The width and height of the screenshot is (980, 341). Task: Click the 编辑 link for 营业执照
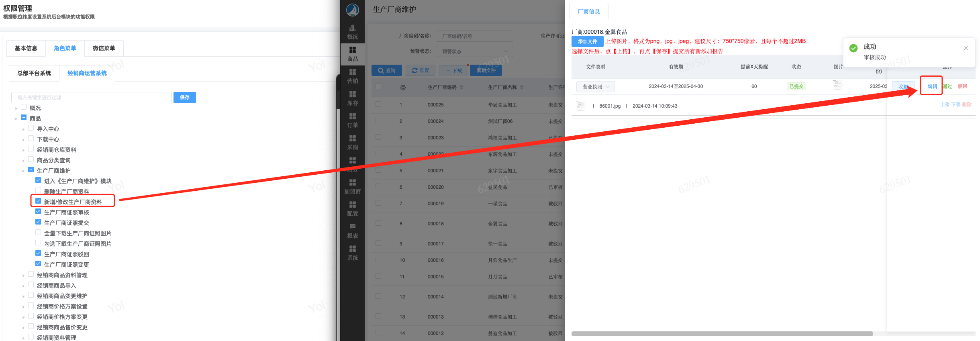(x=932, y=86)
